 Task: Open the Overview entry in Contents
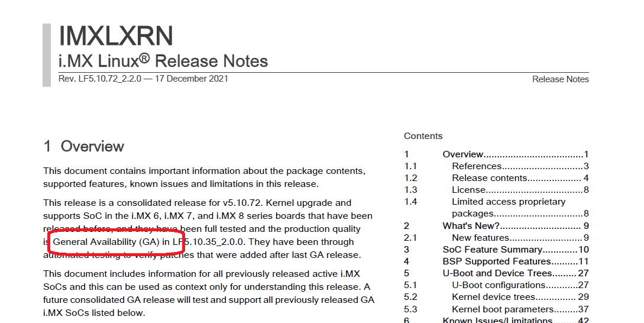(x=463, y=154)
